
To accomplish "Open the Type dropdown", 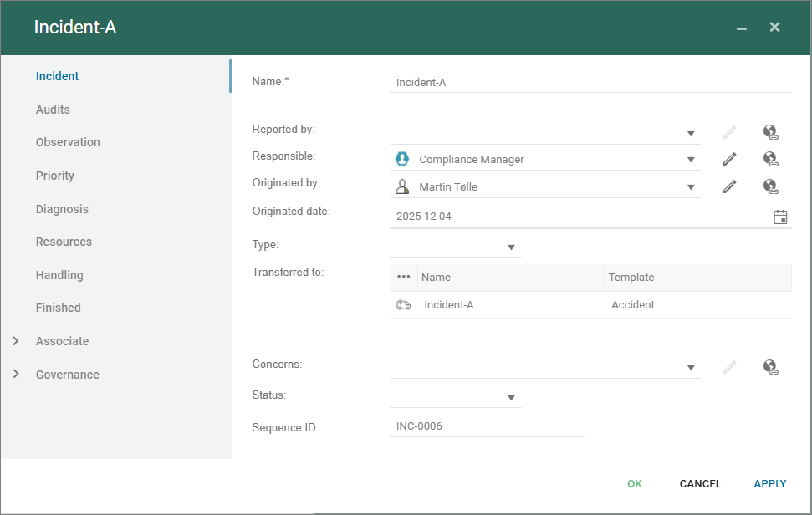I will pyautogui.click(x=511, y=247).
